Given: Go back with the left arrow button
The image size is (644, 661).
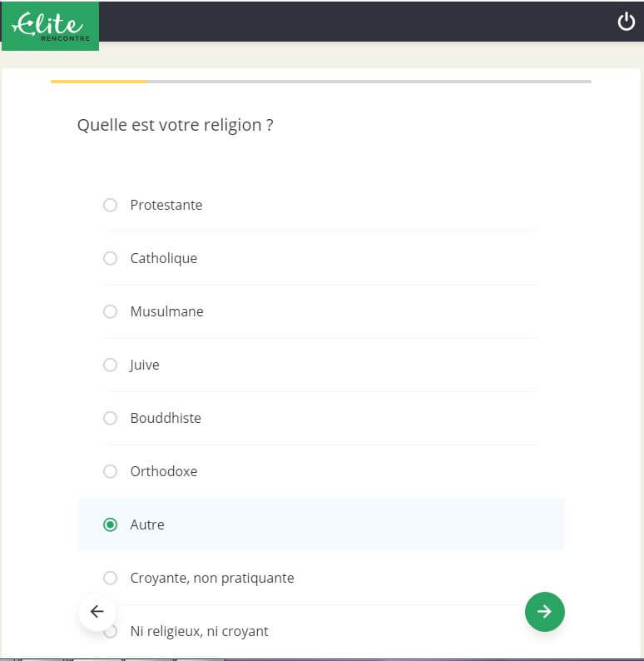Looking at the screenshot, I should (97, 612).
